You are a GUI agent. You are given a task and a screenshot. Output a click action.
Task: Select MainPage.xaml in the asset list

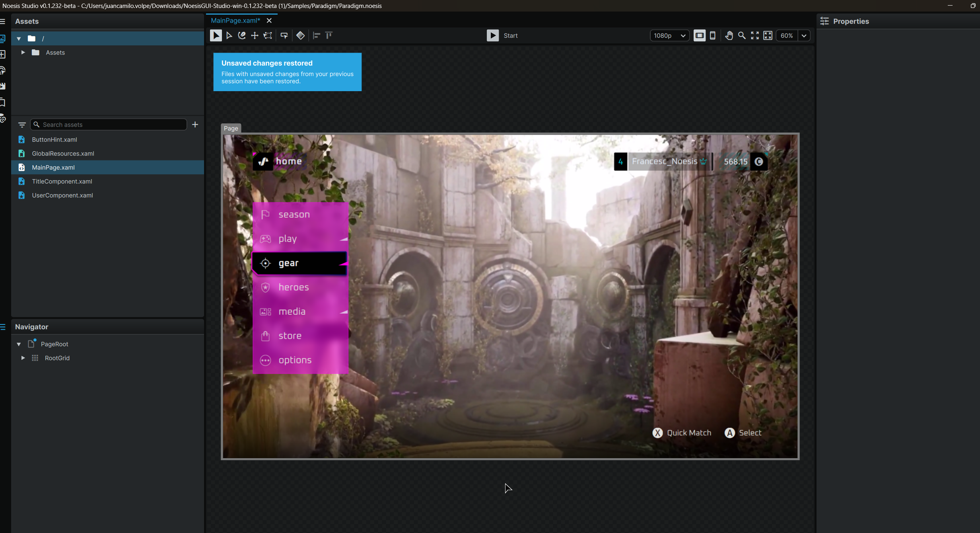click(107, 168)
